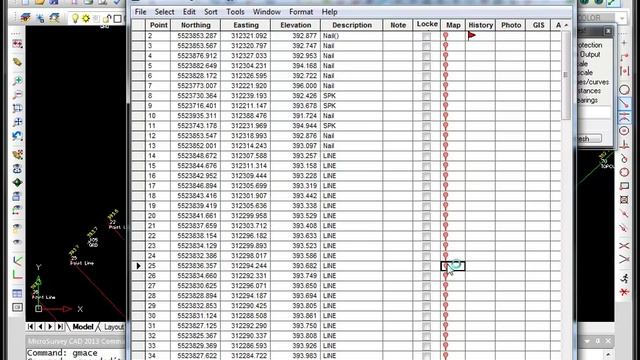Screen dimensions: 640x360
Task: Open the Help menu
Action: [x=329, y=12]
